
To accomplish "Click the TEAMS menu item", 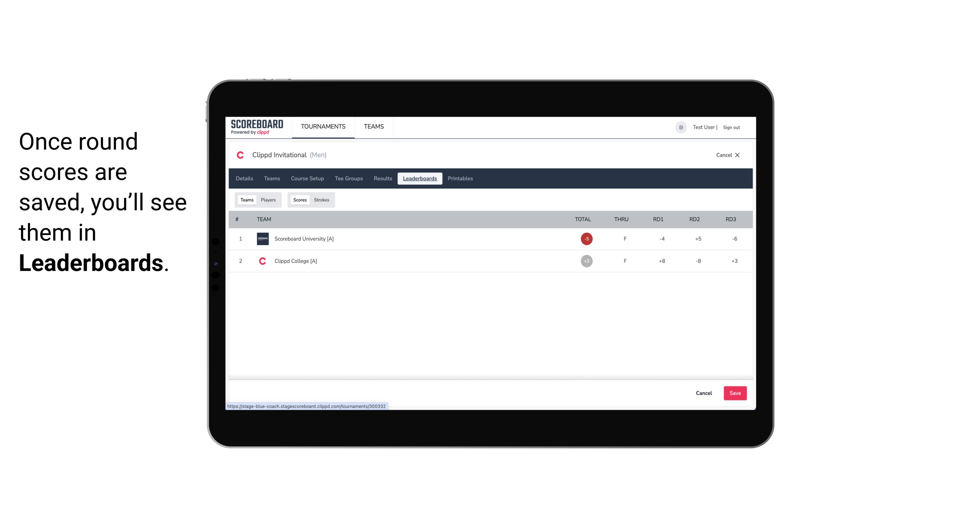I will click(373, 127).
